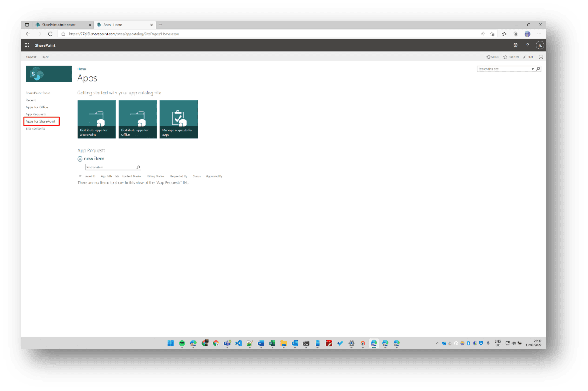This screenshot has width=588, height=391.
Task: Open Distribute apps for Office tile
Action: pos(138,119)
